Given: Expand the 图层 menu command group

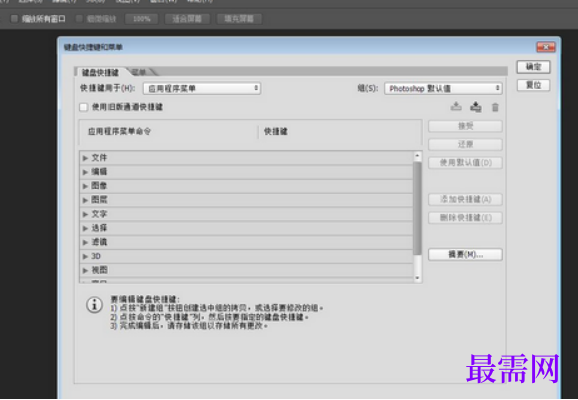Looking at the screenshot, I should pos(85,200).
